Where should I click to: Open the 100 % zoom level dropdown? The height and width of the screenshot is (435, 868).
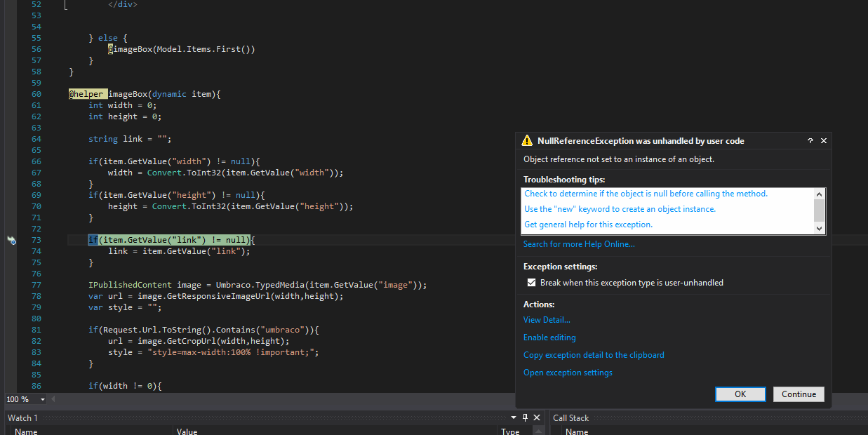(x=43, y=399)
